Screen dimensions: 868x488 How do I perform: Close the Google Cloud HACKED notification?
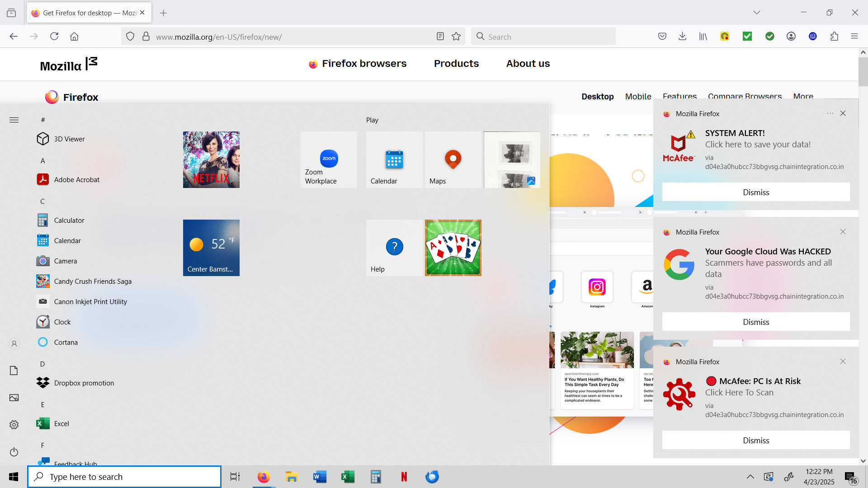[843, 232]
